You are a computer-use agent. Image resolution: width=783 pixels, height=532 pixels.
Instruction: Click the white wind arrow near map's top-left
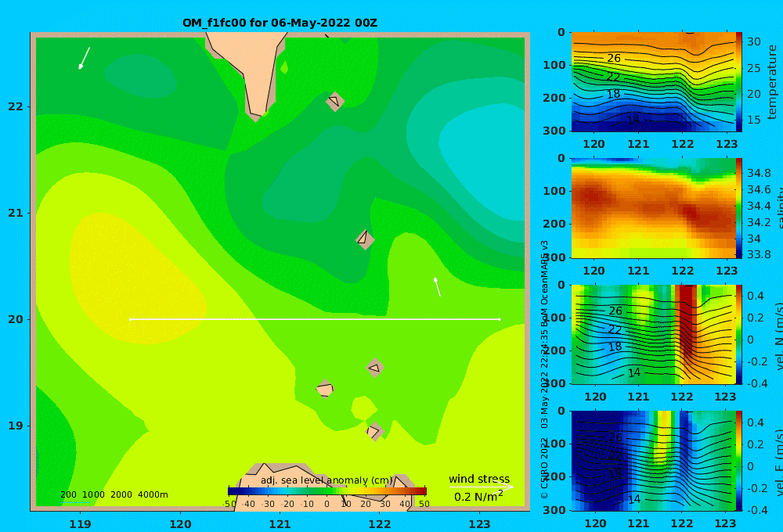(84, 59)
